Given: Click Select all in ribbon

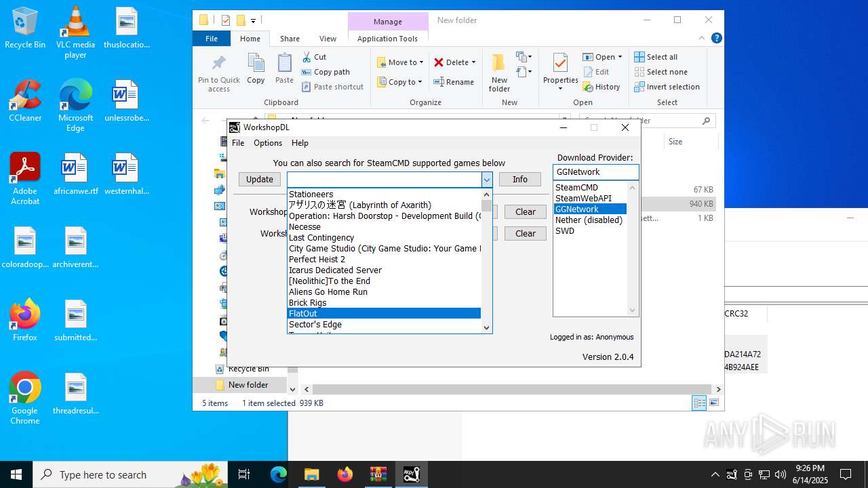Looking at the screenshot, I should 656,57.
